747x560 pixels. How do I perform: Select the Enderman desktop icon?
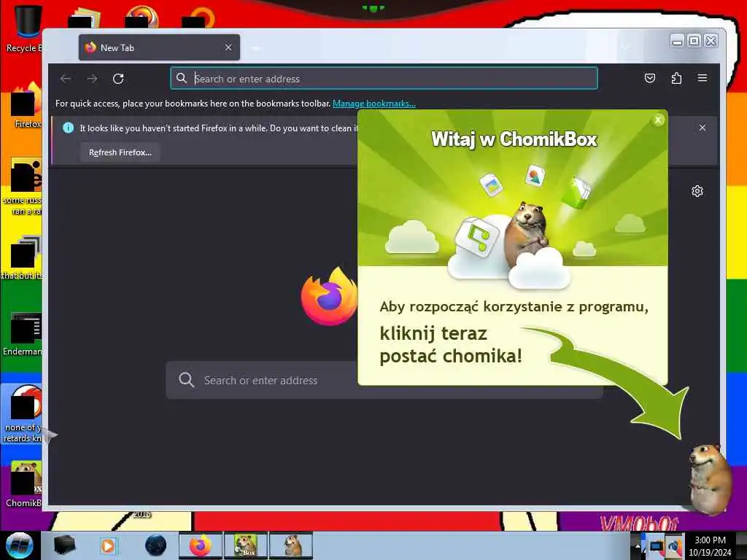(x=23, y=333)
